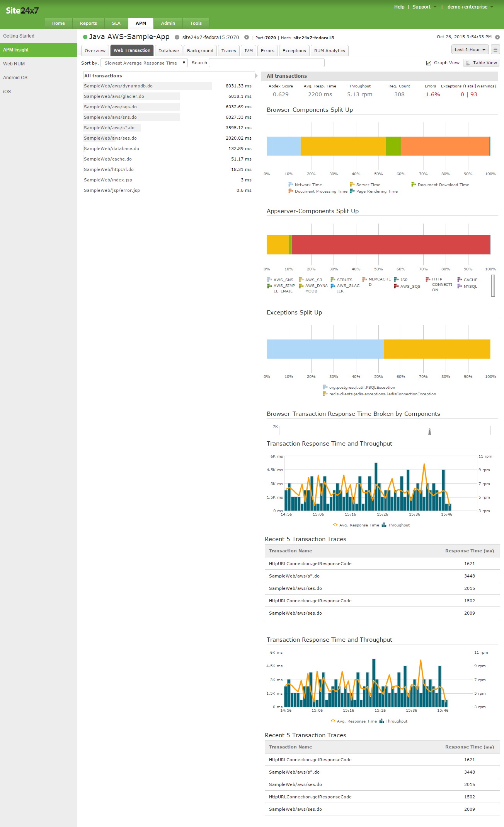Click the Help link in the header
Viewport: 504px width, 827px height.
[399, 7]
